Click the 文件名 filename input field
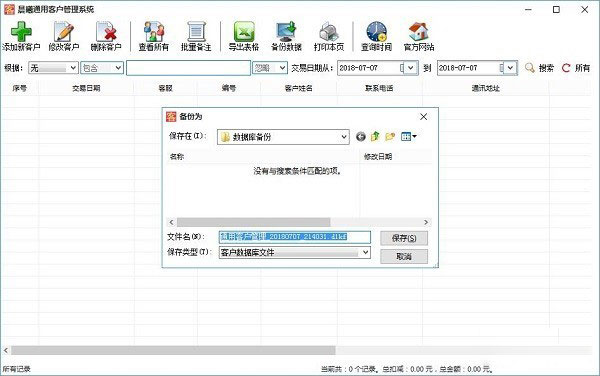This screenshot has height=376, width=600. [295, 237]
